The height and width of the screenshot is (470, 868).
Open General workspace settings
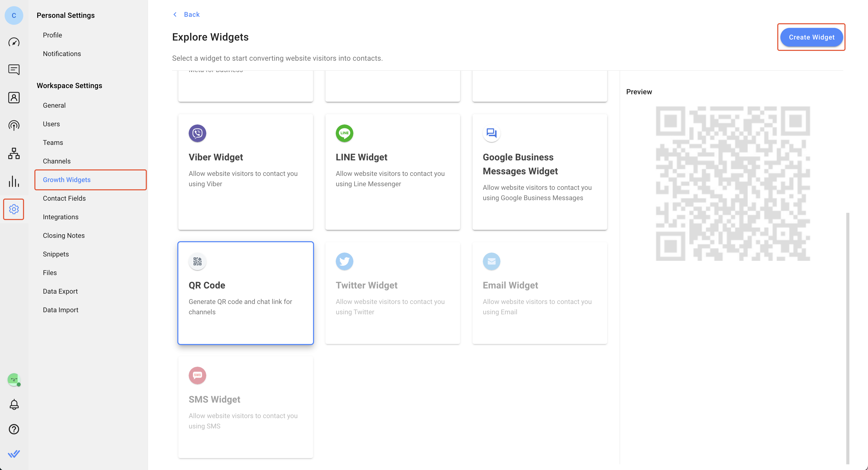click(x=54, y=105)
